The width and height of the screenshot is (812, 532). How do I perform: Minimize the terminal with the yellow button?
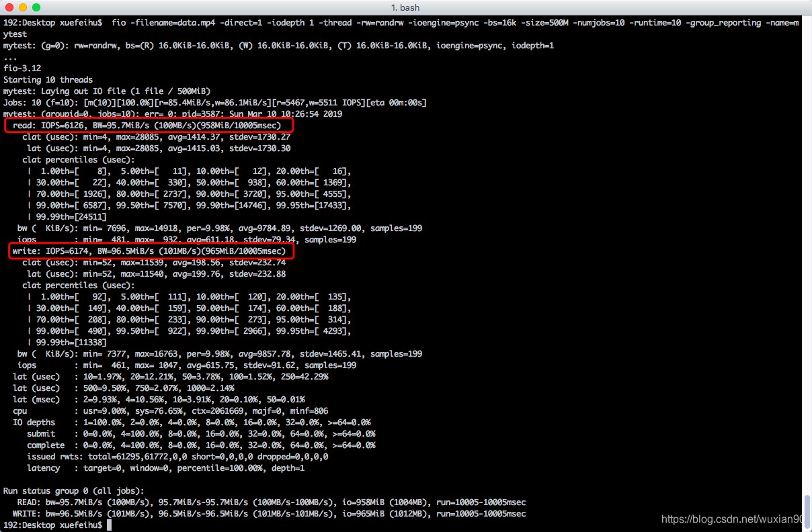click(x=22, y=7)
